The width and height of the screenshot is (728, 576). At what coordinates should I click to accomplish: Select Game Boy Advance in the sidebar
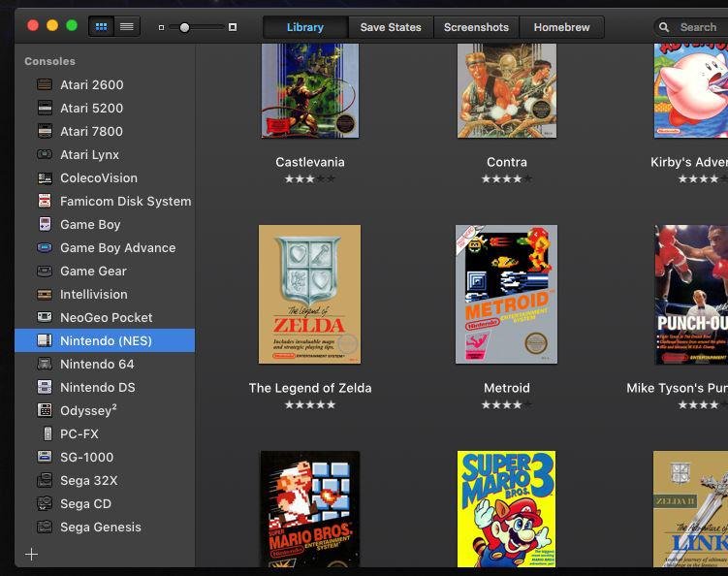[117, 247]
